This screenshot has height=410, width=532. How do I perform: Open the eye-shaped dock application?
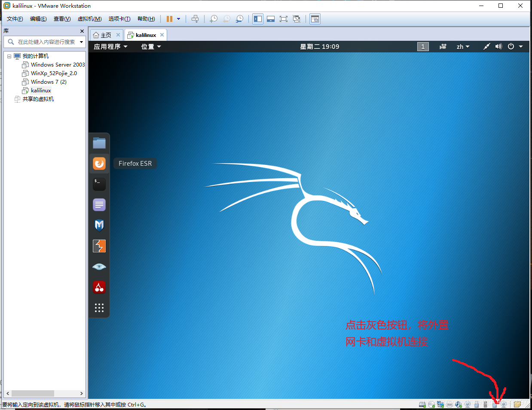(99, 267)
